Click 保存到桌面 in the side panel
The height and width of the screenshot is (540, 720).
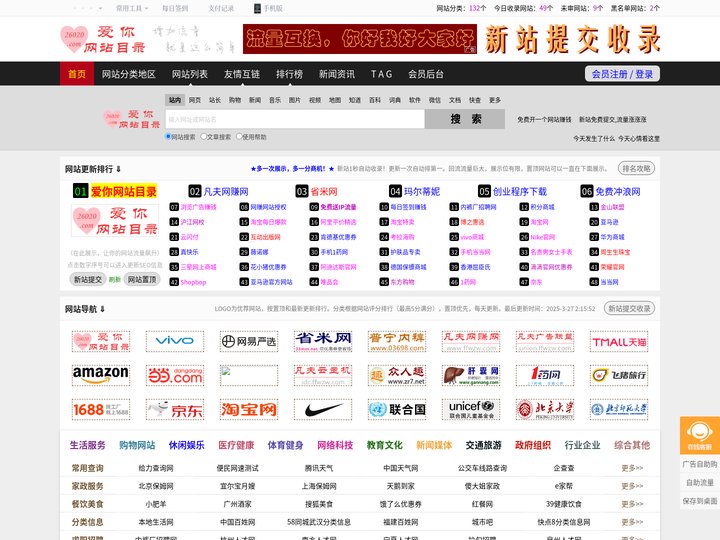[700, 501]
